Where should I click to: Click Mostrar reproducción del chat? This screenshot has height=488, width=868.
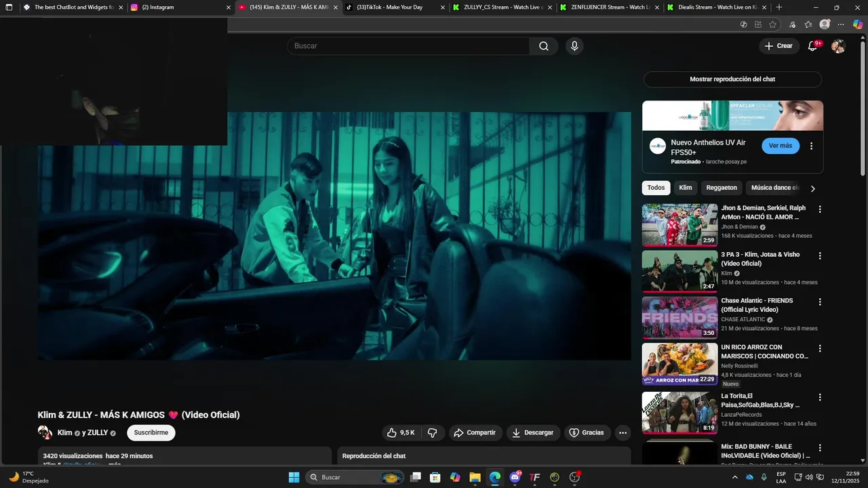point(732,79)
